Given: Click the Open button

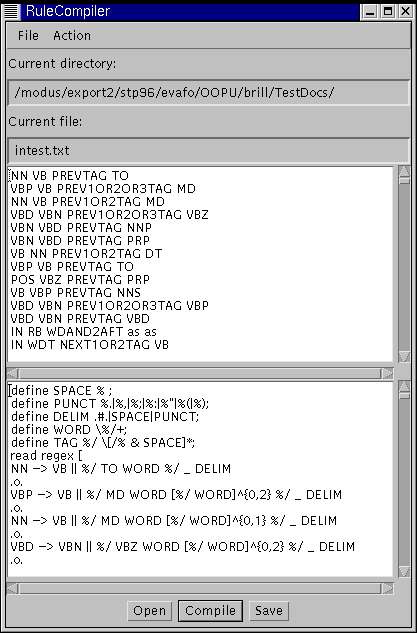Looking at the screenshot, I should click(x=149, y=610).
